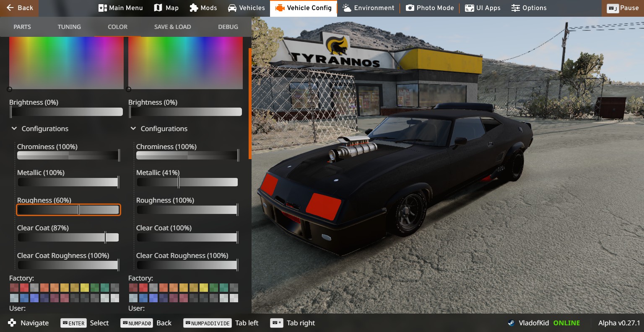Screen dimensions: 644x332
Task: Collapse the left-column Configurations section
Action: click(x=14, y=129)
